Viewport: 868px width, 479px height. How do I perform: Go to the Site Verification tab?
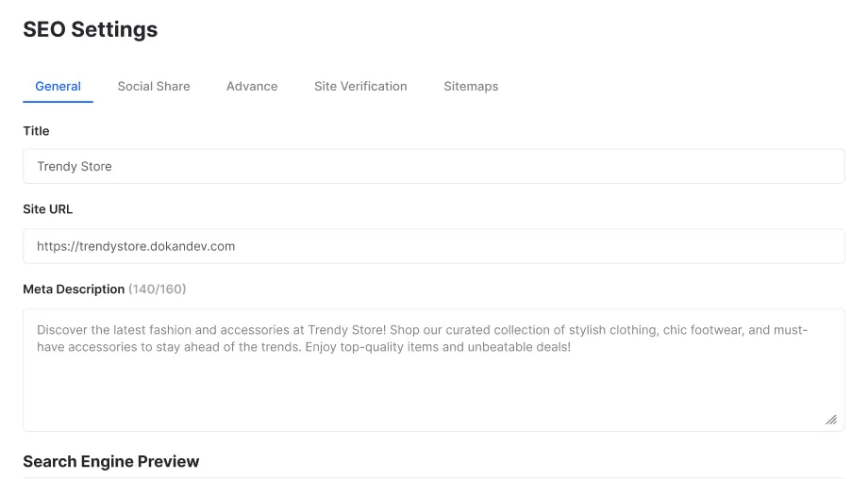[360, 87]
